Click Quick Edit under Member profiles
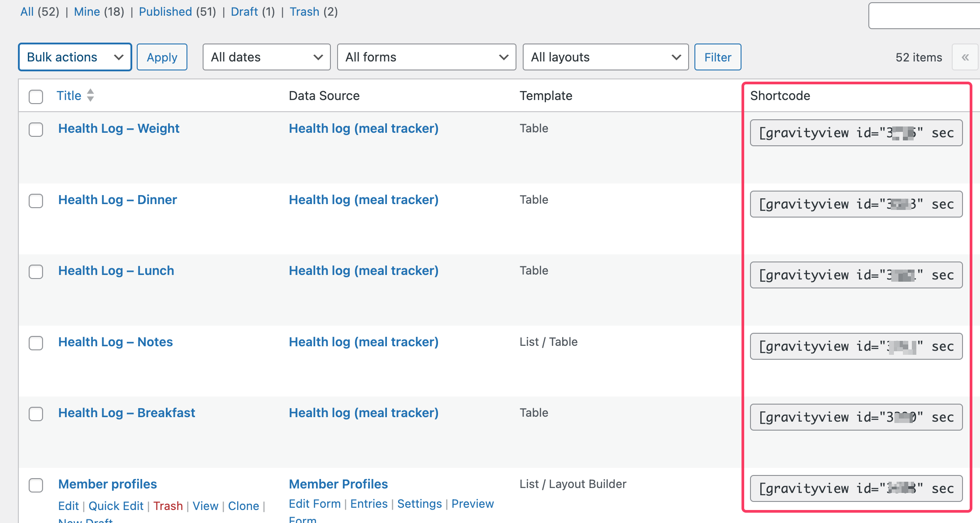This screenshot has width=980, height=523. 116,506
